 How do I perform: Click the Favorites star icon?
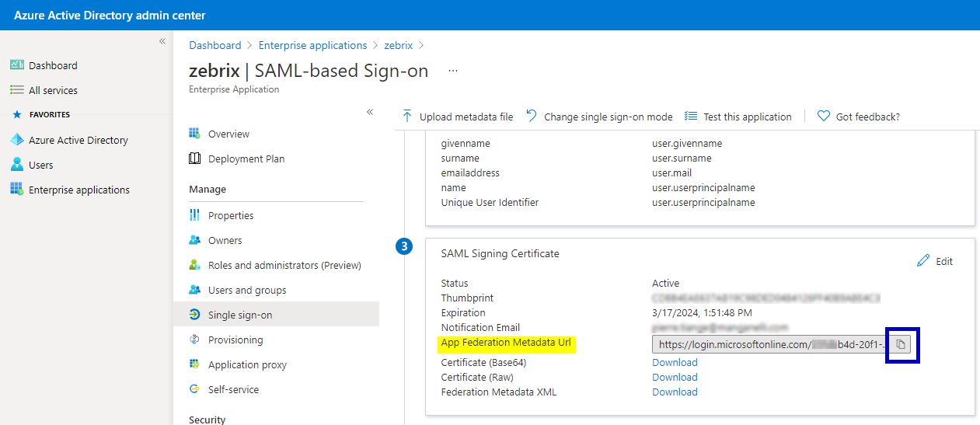coord(17,114)
